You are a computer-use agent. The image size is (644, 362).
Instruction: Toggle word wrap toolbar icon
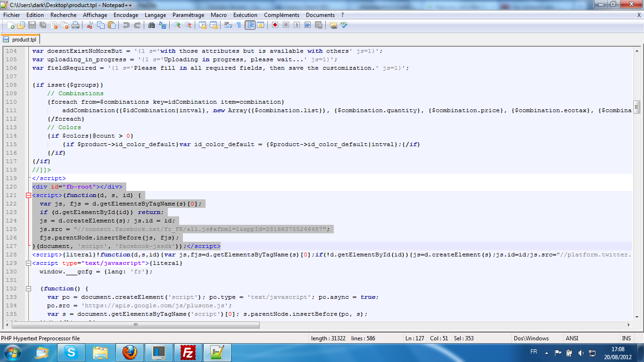228,25
